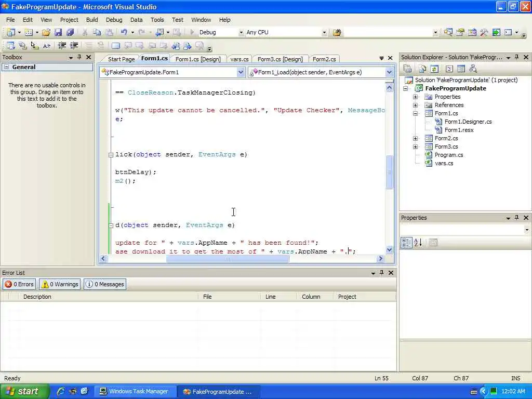
Task: Toggle auto-hide pin on Toolbox panel
Action: coord(79,57)
